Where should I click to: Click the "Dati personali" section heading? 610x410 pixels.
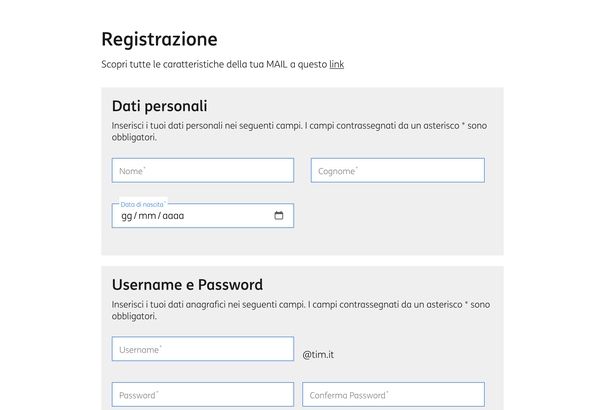(x=159, y=106)
